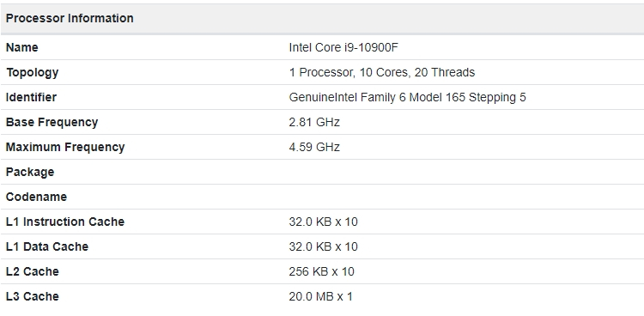Click the Codename row label
The height and width of the screenshot is (316, 644).
(36, 197)
